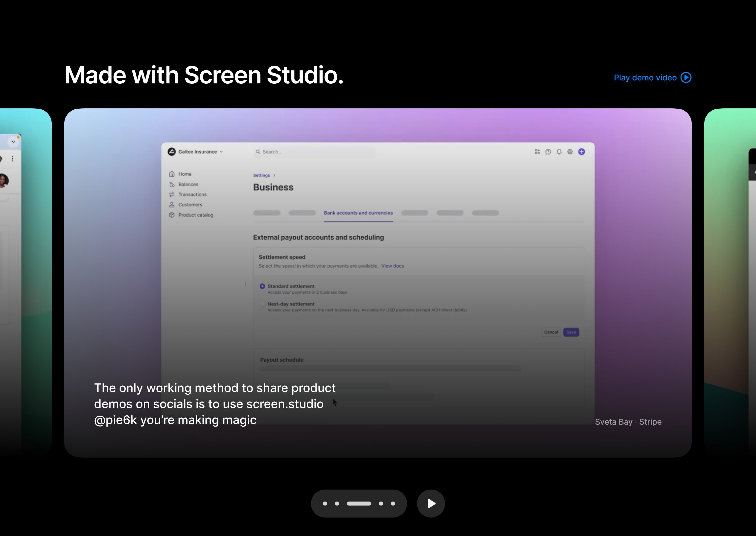Open the apps grid icon in header
This screenshot has width=756, height=536.
coord(537,152)
